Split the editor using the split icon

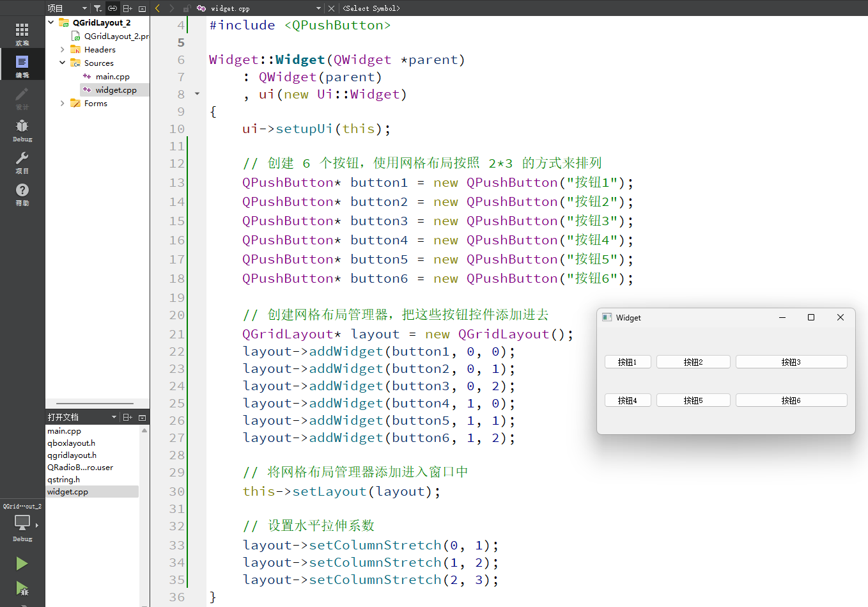(x=127, y=8)
